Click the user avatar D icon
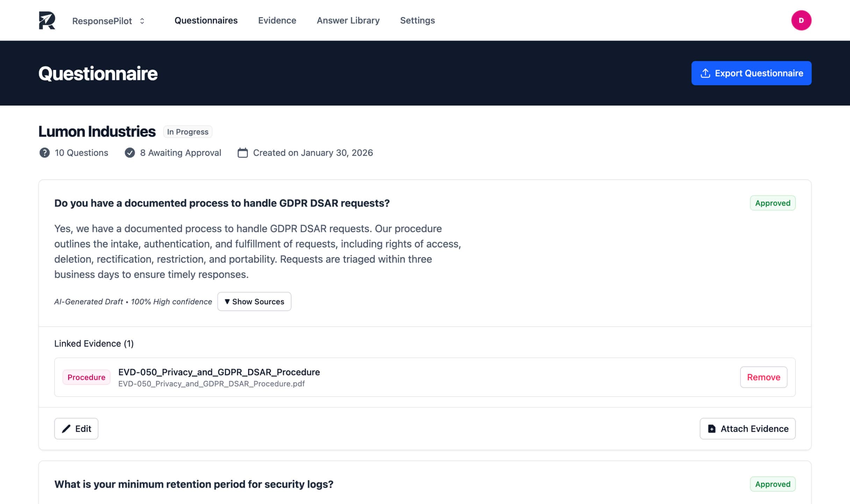Viewport: 850px width, 504px height. (801, 21)
